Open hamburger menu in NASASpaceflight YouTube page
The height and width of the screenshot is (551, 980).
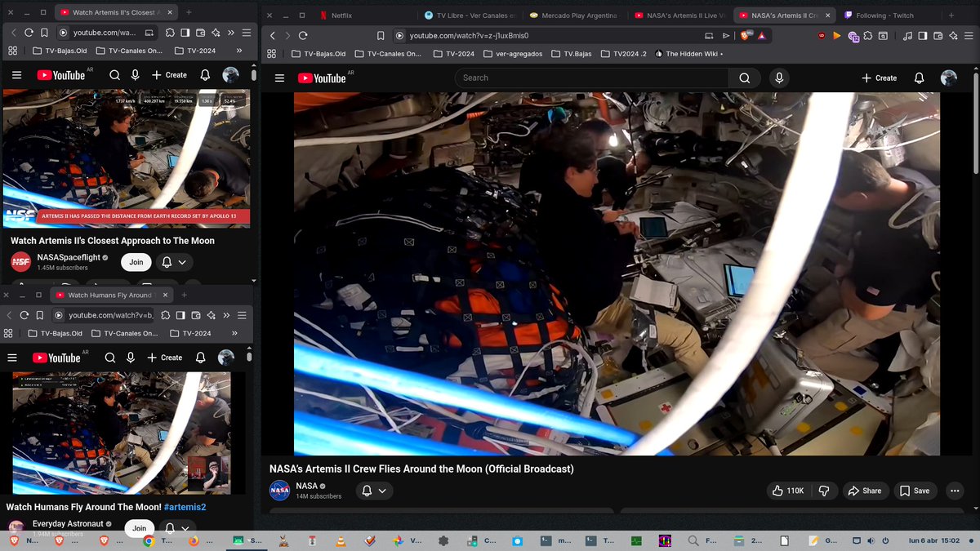(17, 75)
